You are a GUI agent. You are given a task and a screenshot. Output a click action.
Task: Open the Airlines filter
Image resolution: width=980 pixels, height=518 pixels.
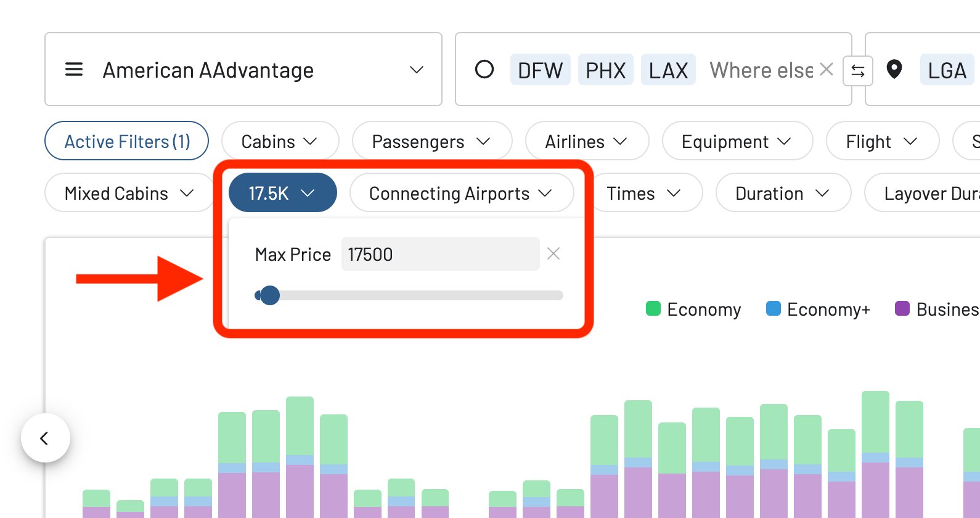tap(587, 141)
